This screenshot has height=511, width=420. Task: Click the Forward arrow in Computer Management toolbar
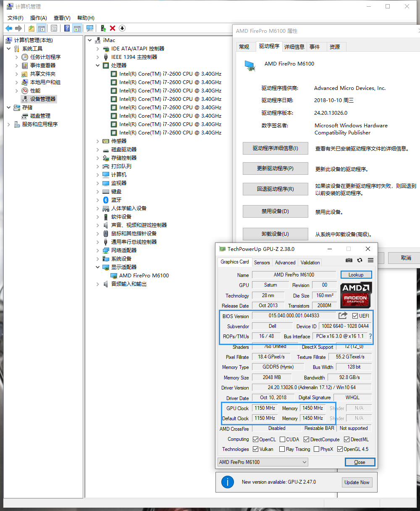pyautogui.click(x=18, y=28)
